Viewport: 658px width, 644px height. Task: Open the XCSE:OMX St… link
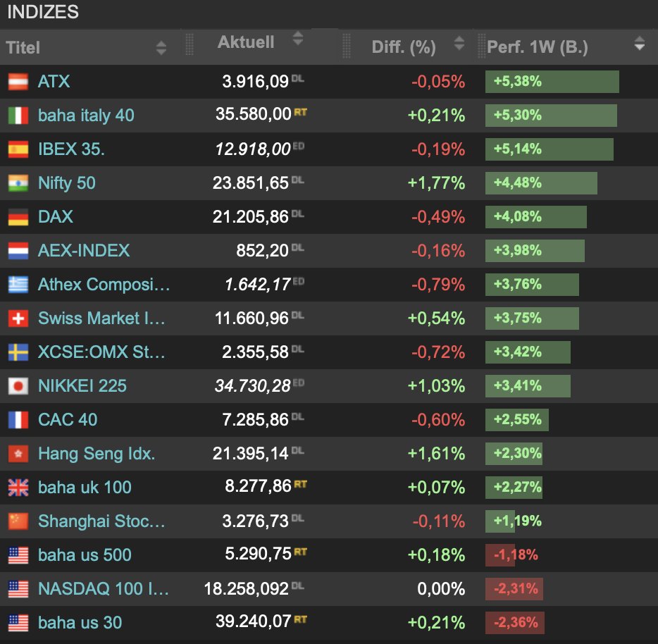pyautogui.click(x=101, y=352)
